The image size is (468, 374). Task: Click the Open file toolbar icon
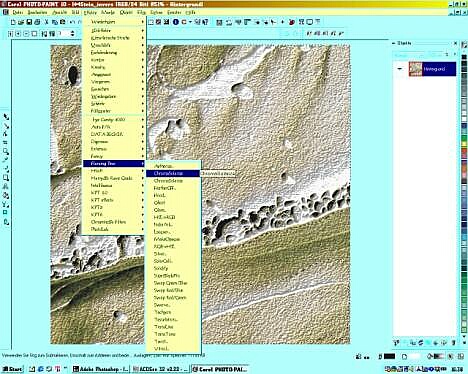coord(21,22)
